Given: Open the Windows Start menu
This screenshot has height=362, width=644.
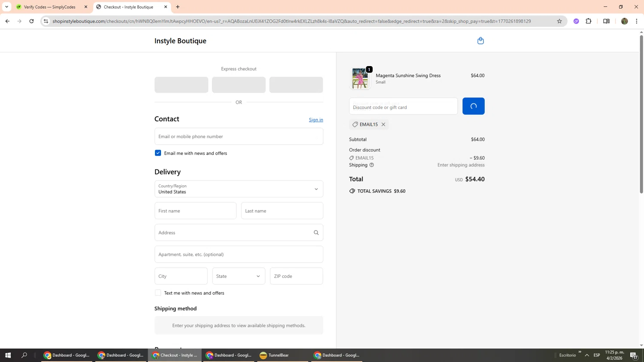Looking at the screenshot, I should pos(8,355).
